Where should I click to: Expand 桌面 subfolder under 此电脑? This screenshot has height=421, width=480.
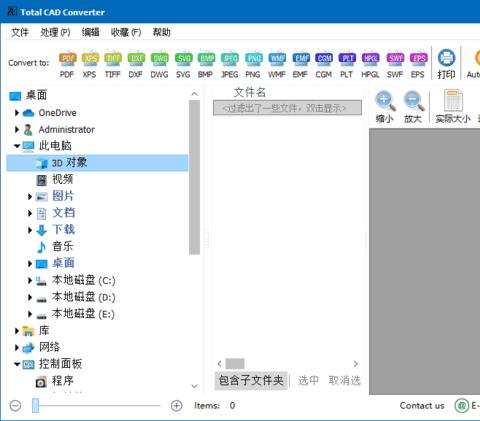coord(30,264)
